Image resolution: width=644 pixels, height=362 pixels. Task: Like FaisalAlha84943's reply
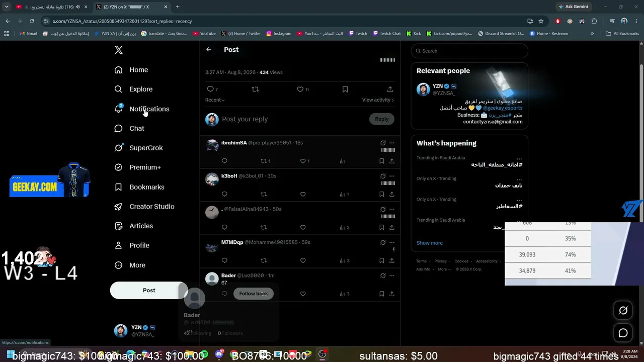click(303, 227)
